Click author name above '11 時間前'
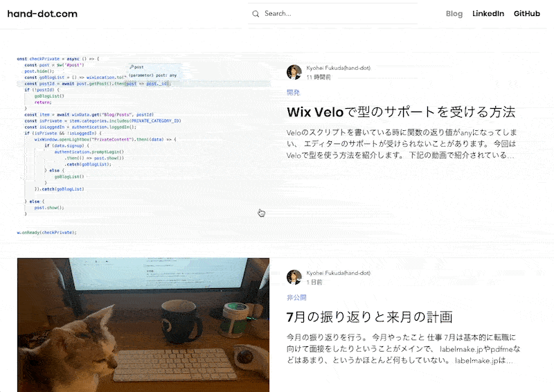 338,68
